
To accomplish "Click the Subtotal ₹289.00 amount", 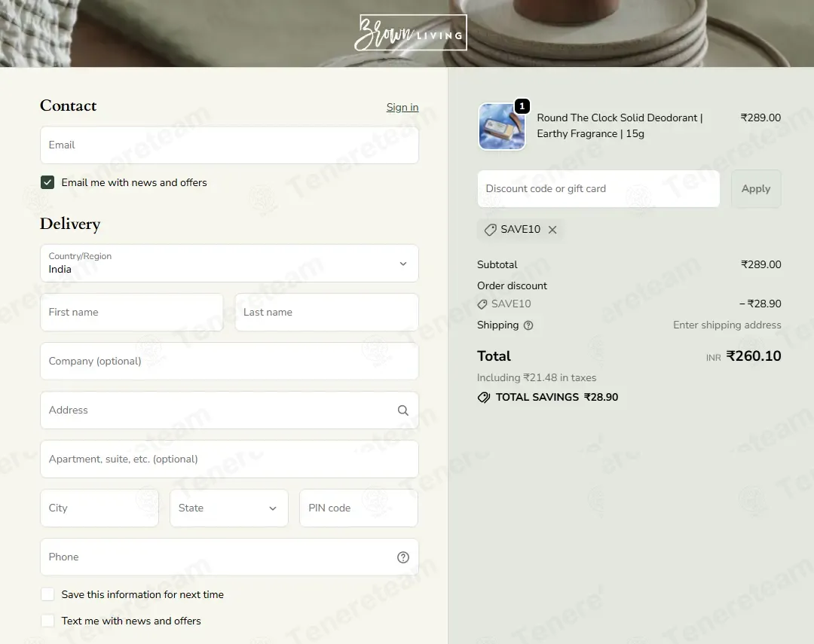I will (760, 264).
